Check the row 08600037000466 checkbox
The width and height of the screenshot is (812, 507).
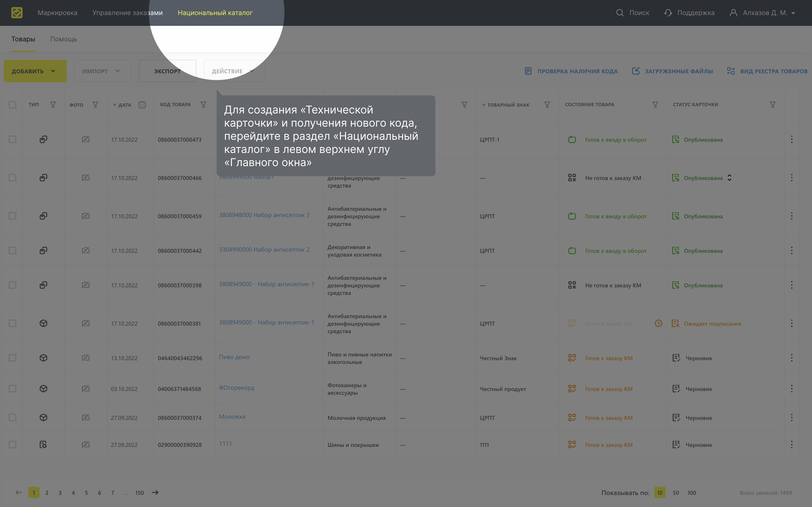pos(12,177)
